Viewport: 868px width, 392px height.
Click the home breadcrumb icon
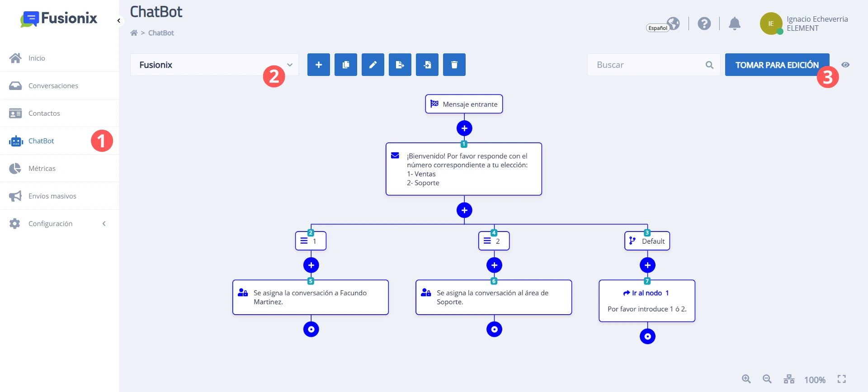coord(134,33)
